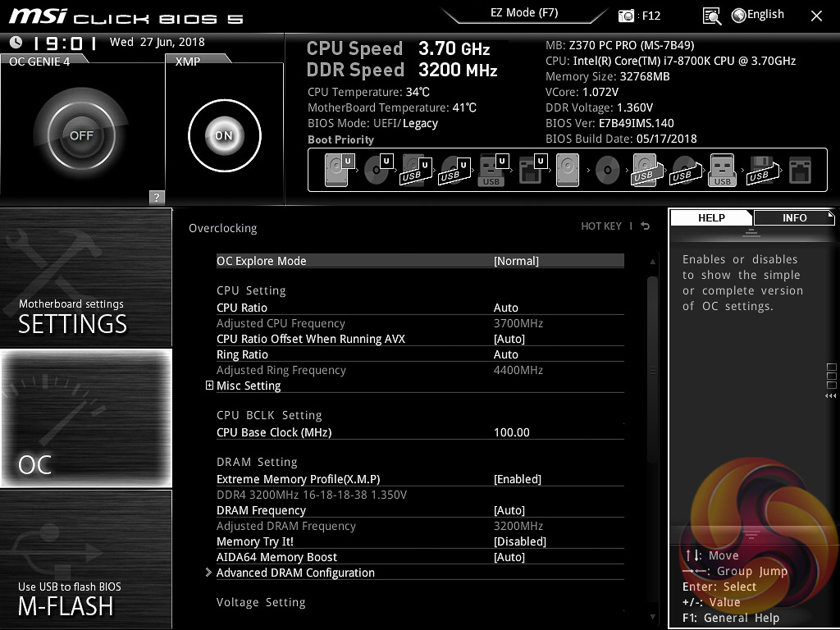This screenshot has height=630, width=840.
Task: Click the overclocking list vertical scrollbar
Action: point(652,369)
